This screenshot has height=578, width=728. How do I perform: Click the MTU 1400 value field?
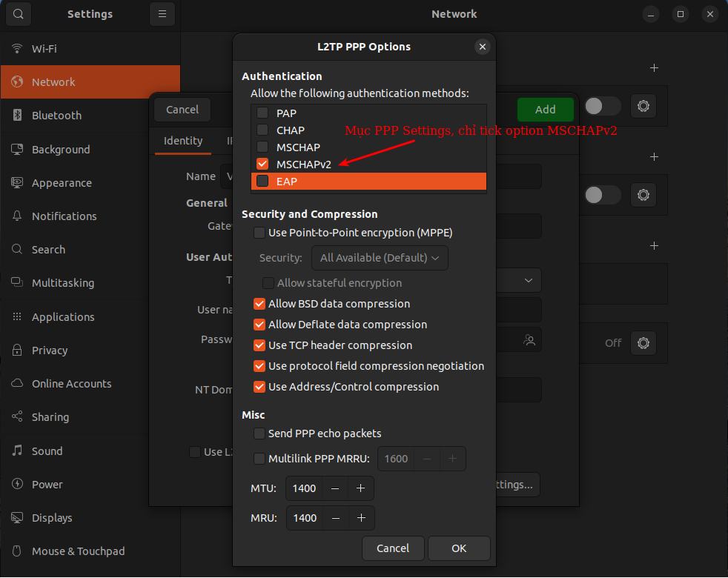[x=304, y=488]
